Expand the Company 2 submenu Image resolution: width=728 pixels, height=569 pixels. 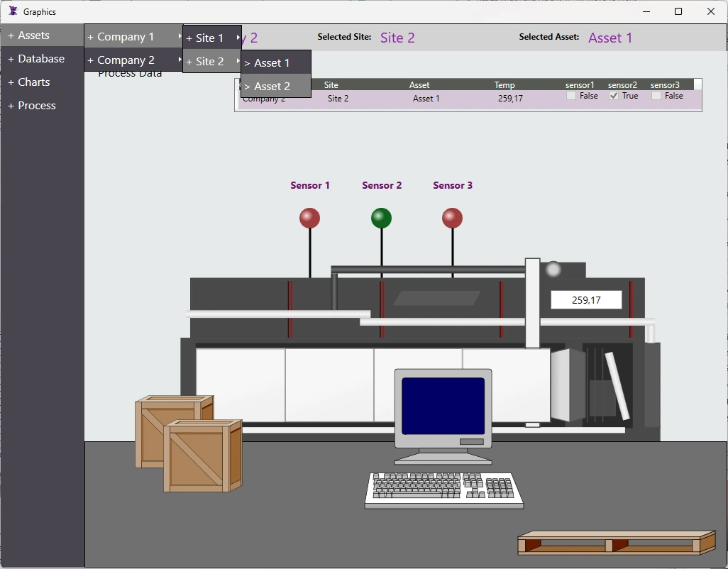pyautogui.click(x=133, y=60)
